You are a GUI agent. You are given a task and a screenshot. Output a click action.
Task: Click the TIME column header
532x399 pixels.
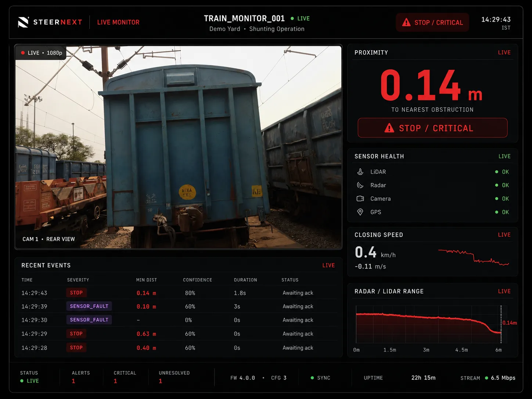tap(27, 280)
